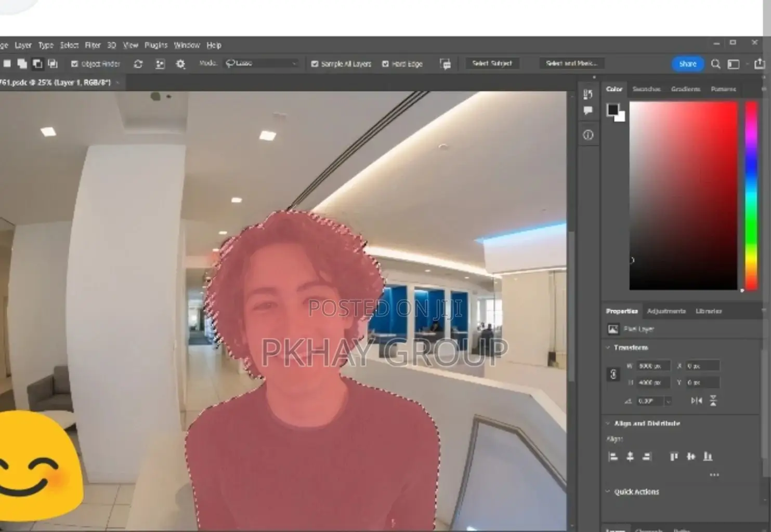Align right edges
The height and width of the screenshot is (532, 771).
pyautogui.click(x=647, y=457)
